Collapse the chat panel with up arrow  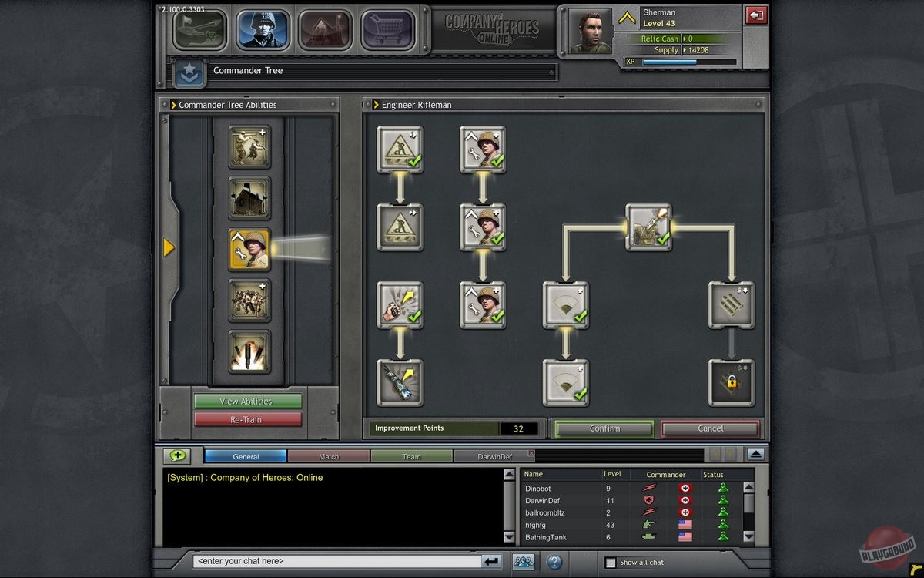point(755,455)
